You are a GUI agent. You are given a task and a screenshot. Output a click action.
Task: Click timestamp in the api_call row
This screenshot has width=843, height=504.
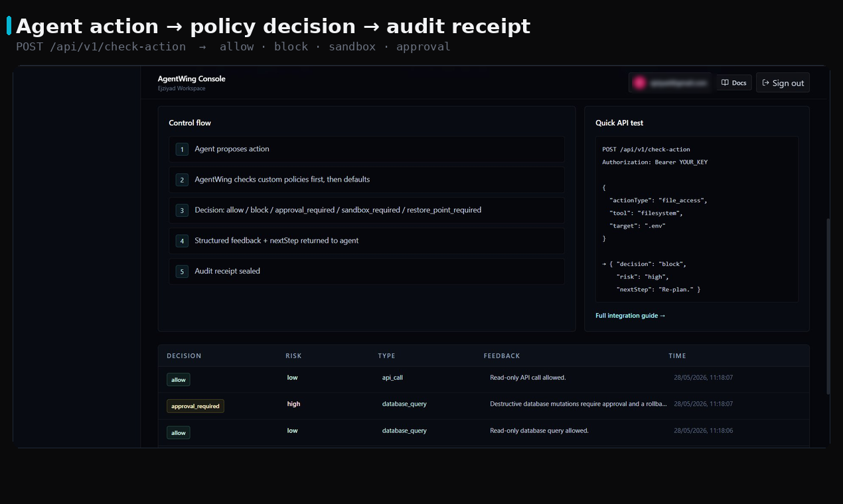(703, 377)
